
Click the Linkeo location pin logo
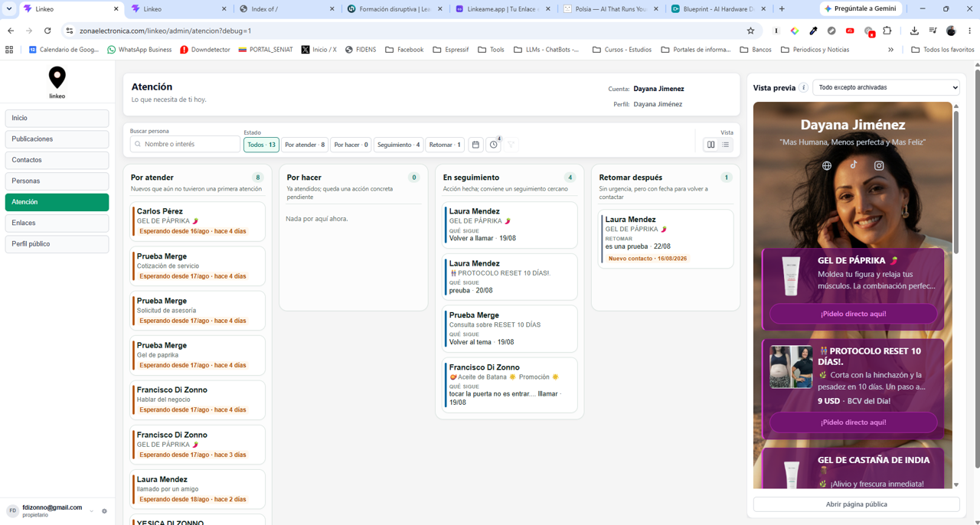[x=57, y=77]
